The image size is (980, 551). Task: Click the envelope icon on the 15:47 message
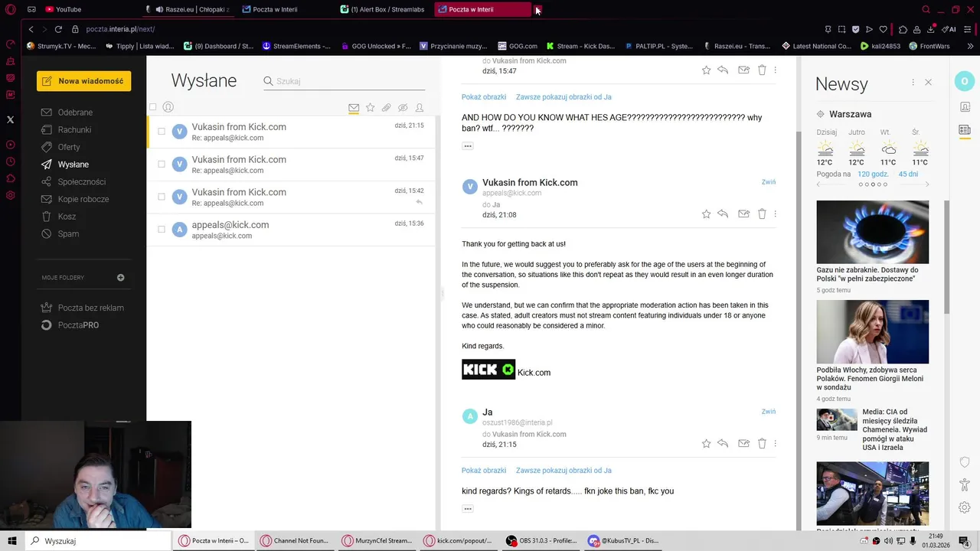[743, 70]
